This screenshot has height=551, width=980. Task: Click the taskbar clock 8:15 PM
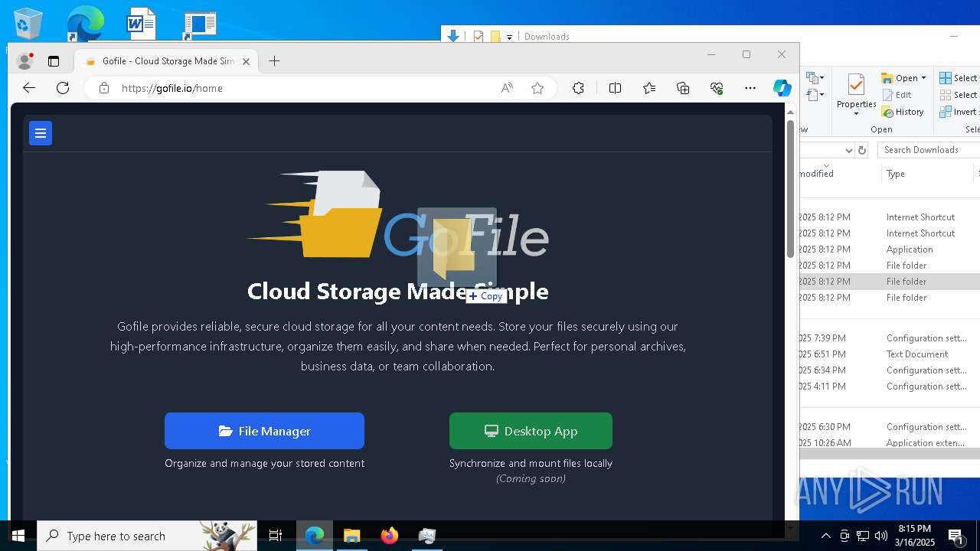[x=916, y=536]
